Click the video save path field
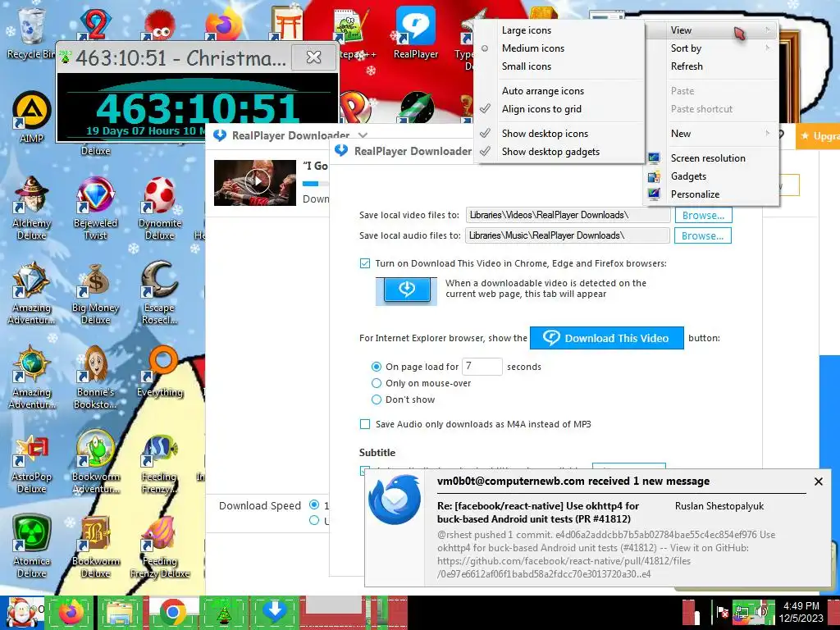The image size is (840, 630). coord(568,216)
